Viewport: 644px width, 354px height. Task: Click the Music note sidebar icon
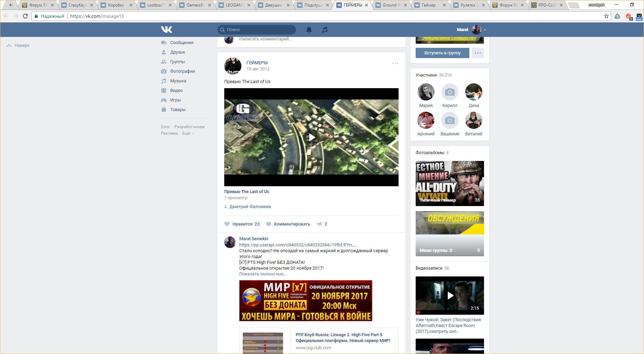(x=164, y=81)
